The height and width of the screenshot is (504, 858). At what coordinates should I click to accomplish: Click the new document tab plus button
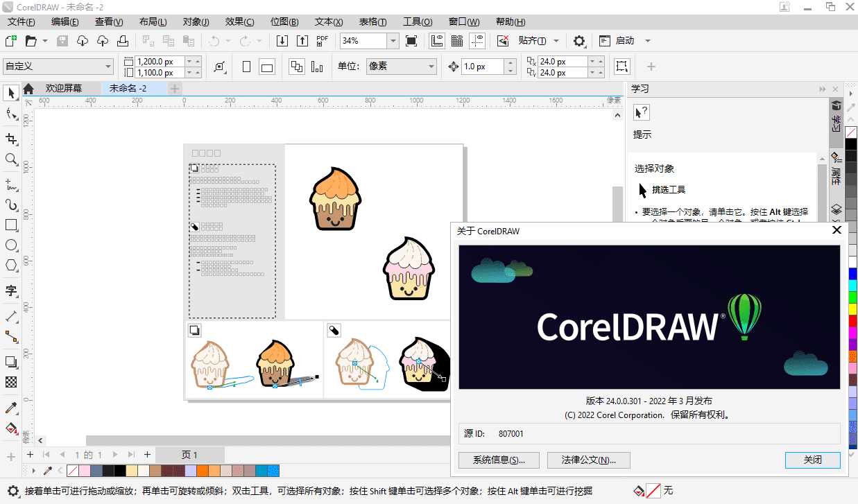click(175, 88)
